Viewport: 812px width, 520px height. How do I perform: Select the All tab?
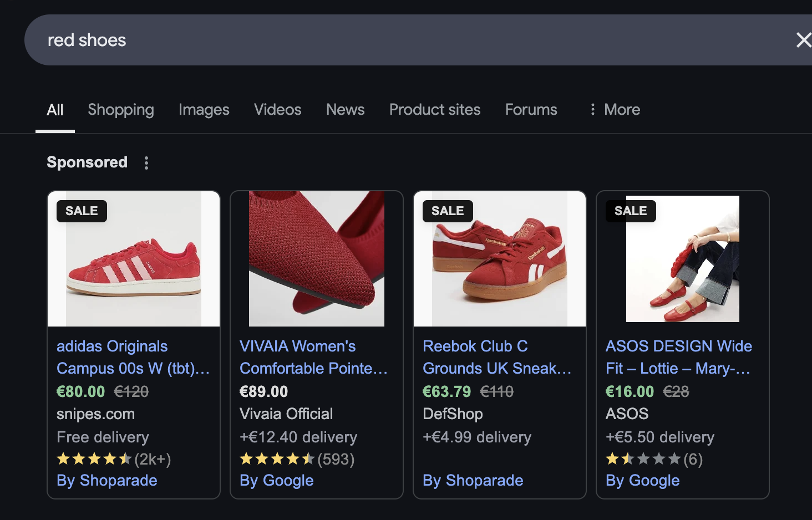[x=55, y=110]
